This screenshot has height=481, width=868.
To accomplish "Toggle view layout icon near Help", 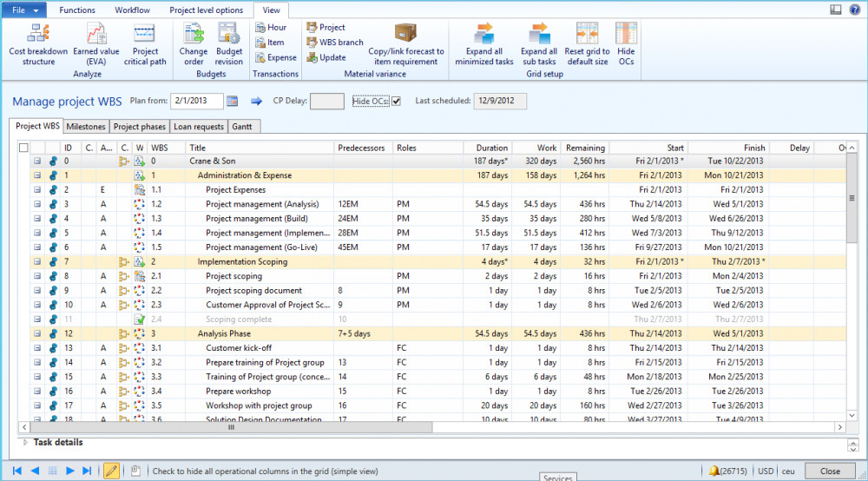I will tap(835, 10).
